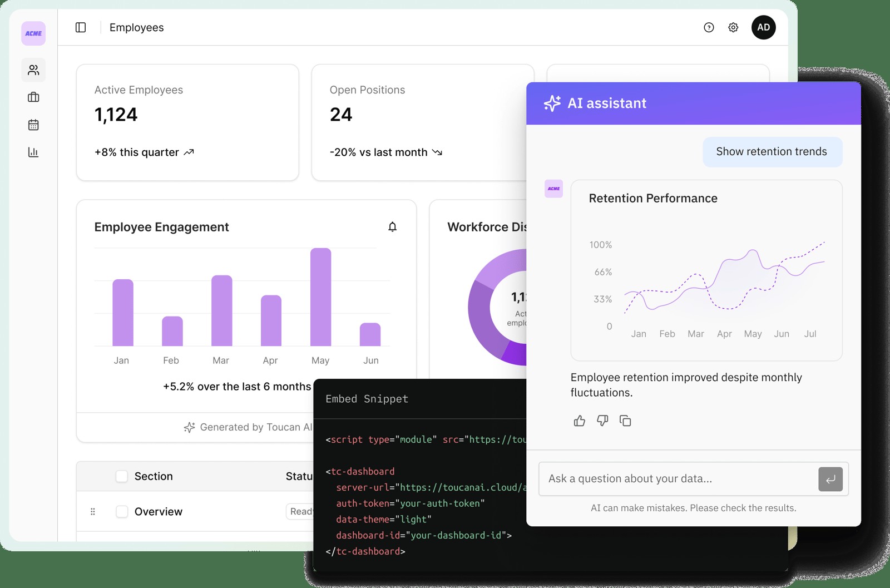Open the help question mark icon
Screen dimensions: 890x588
coord(709,27)
